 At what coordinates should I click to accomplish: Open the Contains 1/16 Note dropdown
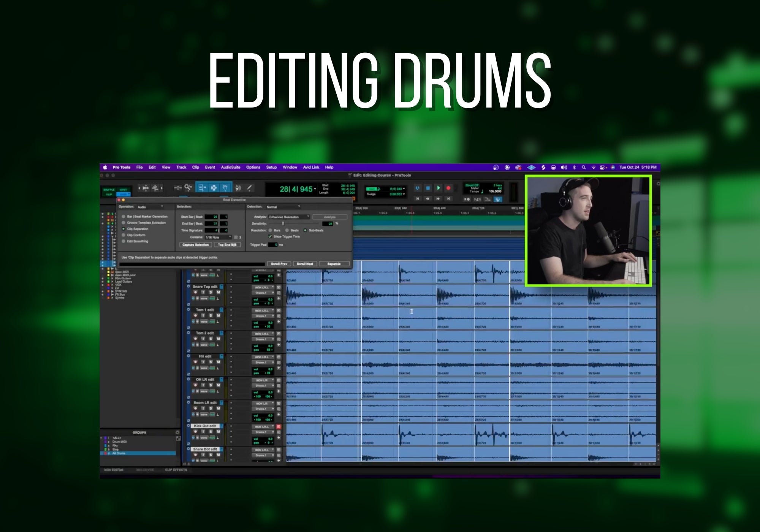(218, 237)
